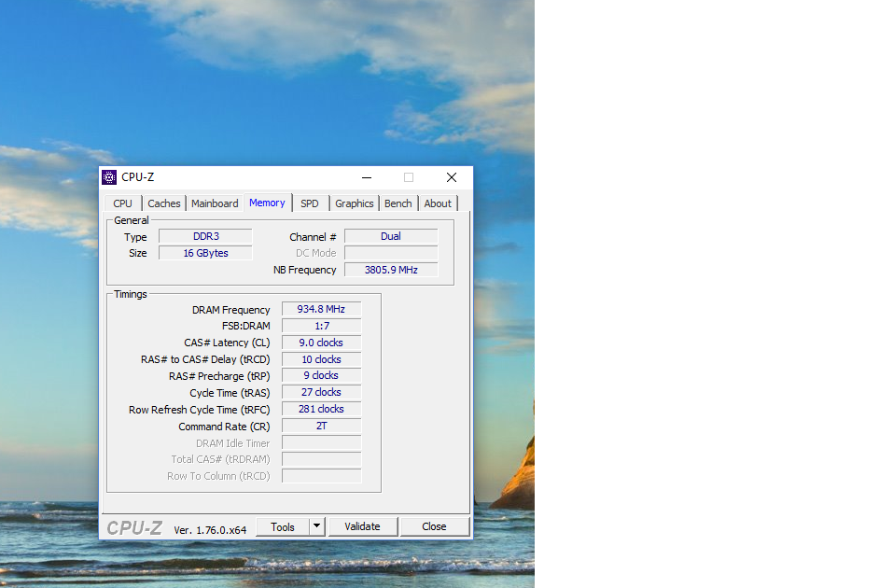Click the Tools button
The height and width of the screenshot is (588, 893).
point(283,527)
